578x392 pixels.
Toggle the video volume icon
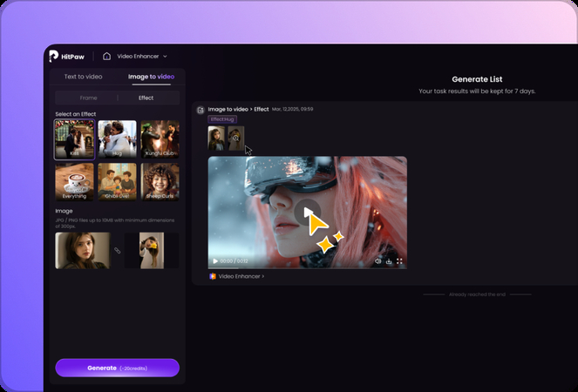tap(377, 261)
